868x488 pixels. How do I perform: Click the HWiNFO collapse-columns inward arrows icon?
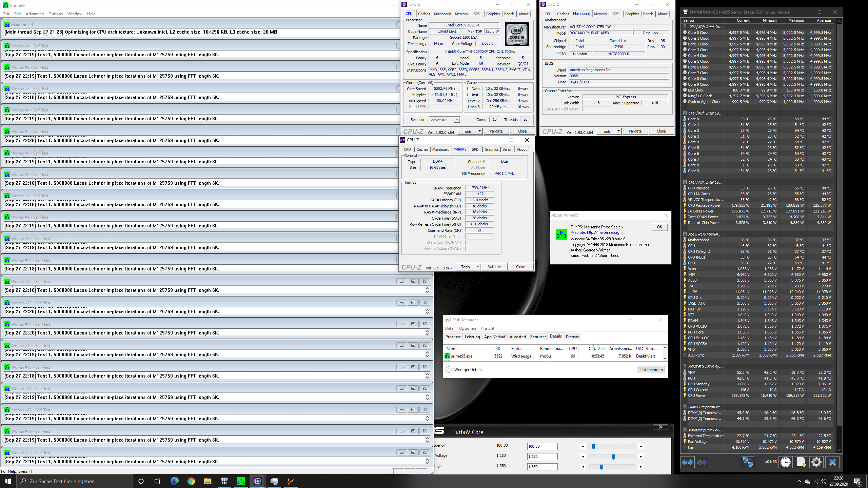click(x=702, y=462)
